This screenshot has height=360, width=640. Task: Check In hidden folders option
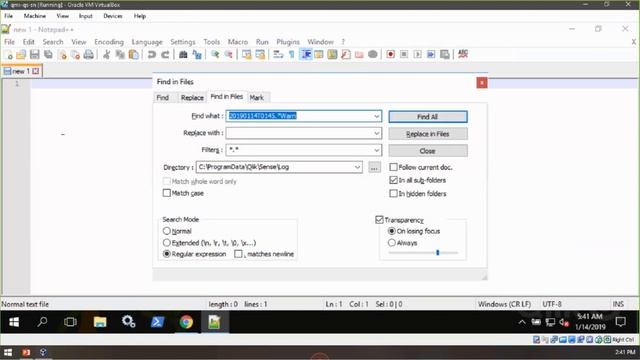(x=393, y=193)
